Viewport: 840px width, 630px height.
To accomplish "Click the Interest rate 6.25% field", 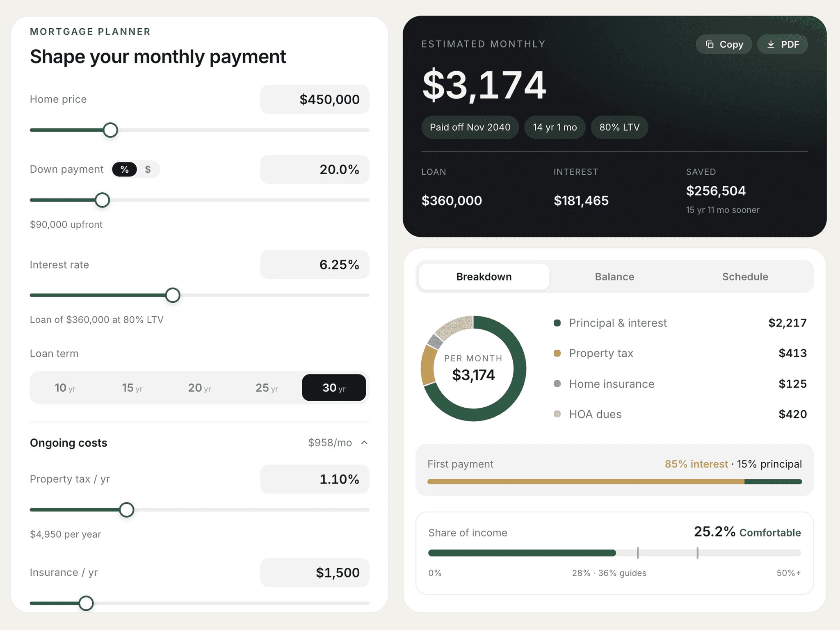I will pos(315,265).
